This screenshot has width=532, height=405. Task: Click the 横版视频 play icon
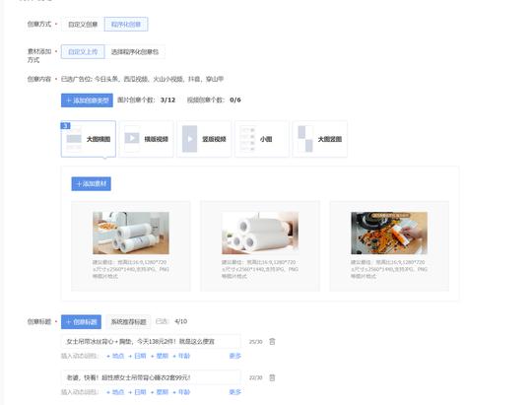pos(132,138)
